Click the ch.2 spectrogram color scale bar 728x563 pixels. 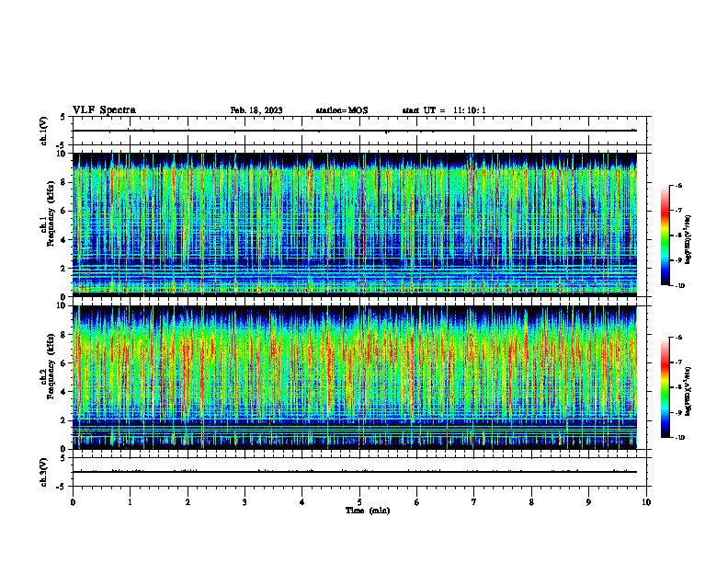tap(665, 387)
